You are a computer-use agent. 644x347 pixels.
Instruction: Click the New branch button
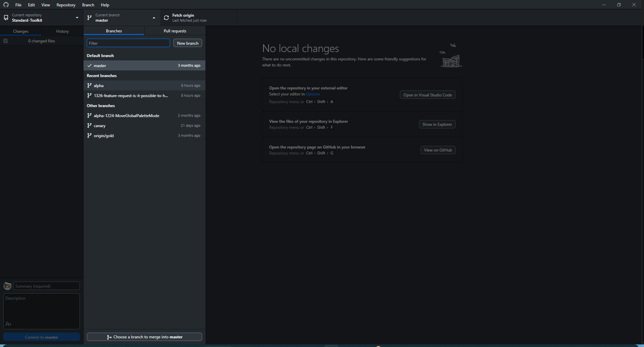187,43
